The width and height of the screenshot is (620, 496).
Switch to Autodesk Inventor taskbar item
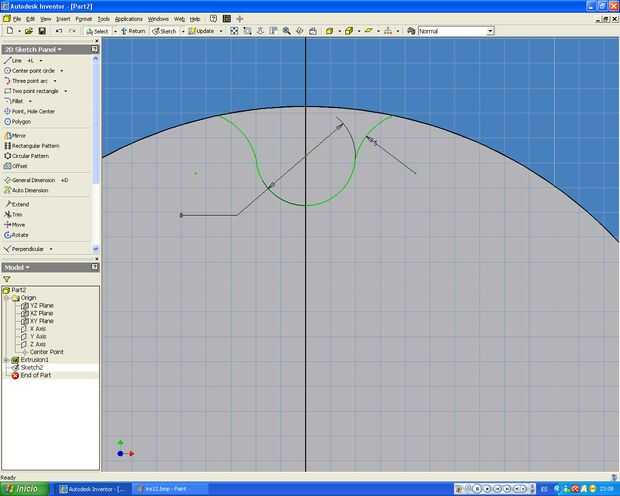tap(93, 489)
